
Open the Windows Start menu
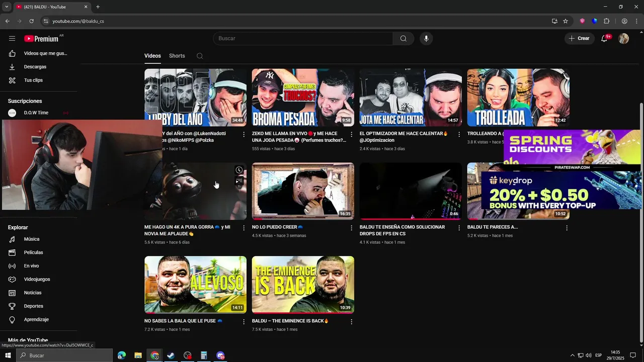[x=8, y=355]
